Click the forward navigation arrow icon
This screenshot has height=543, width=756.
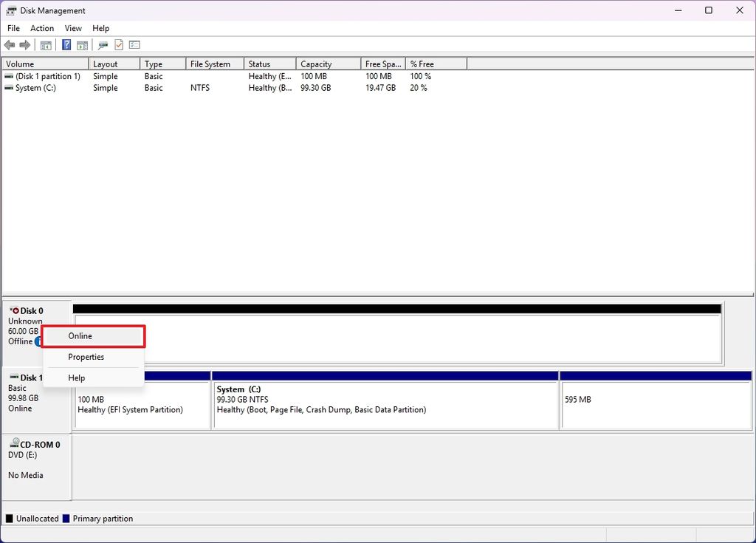25,44
